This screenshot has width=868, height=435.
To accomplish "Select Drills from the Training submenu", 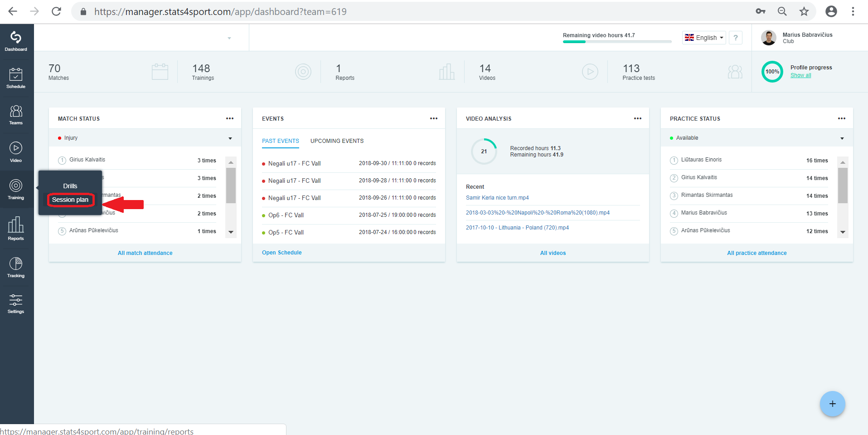I will click(70, 186).
